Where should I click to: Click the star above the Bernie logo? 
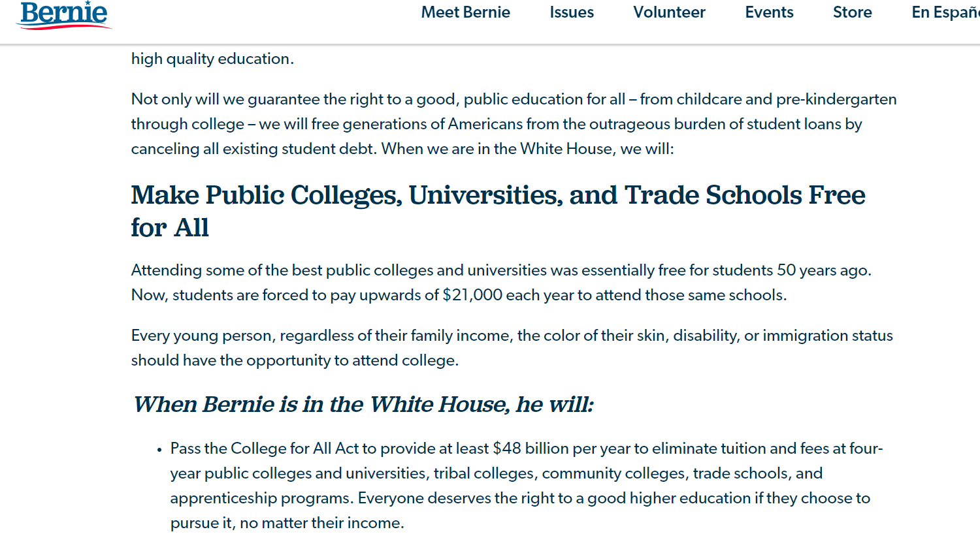tap(88, 3)
